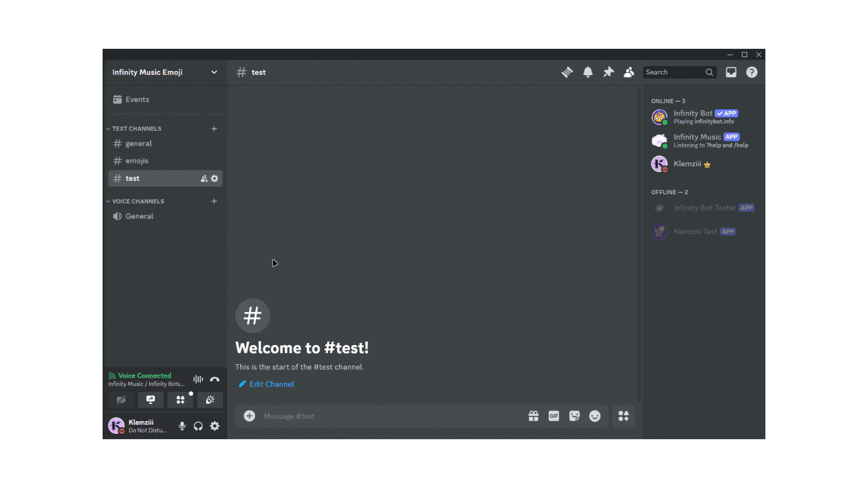
Task: Select the #emojis channel
Action: tap(137, 160)
